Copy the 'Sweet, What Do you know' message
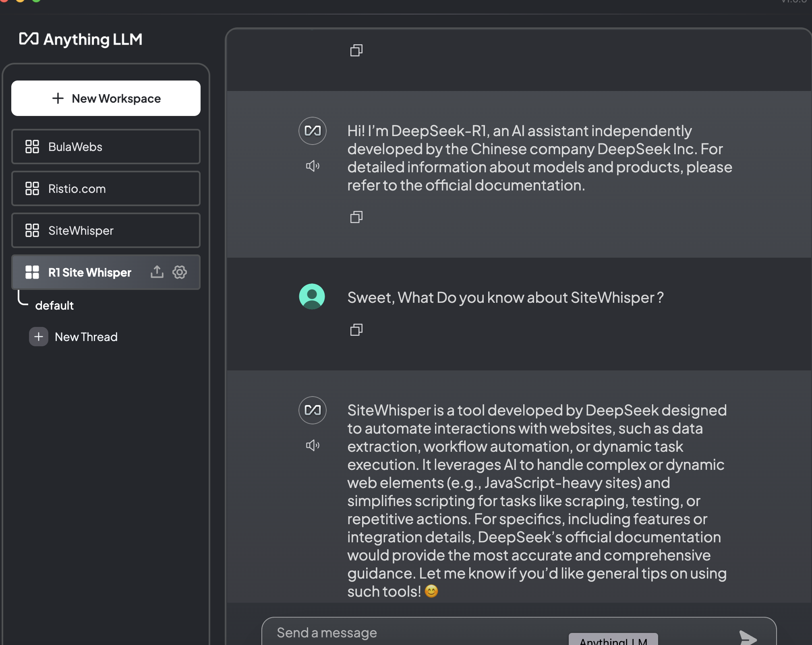This screenshot has height=645, width=812. tap(356, 330)
